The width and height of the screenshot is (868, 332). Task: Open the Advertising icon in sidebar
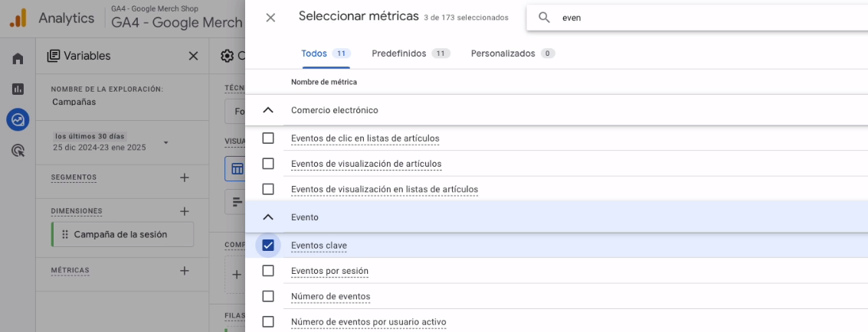[x=18, y=150]
